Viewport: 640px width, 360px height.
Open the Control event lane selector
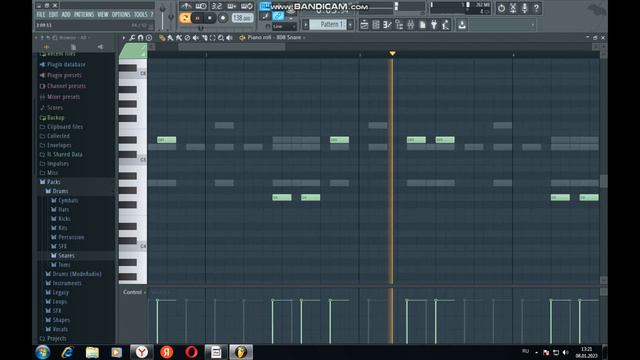(x=134, y=292)
